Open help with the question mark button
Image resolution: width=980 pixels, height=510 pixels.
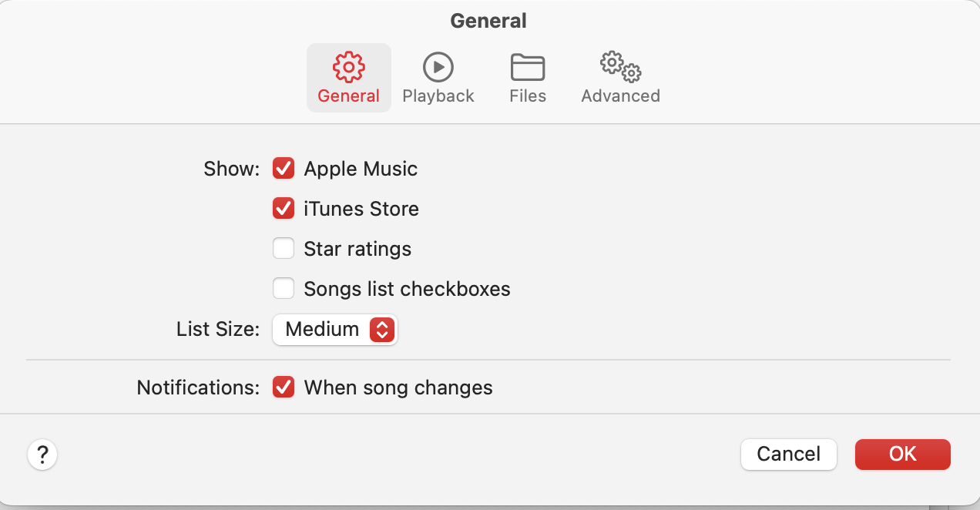[42, 455]
